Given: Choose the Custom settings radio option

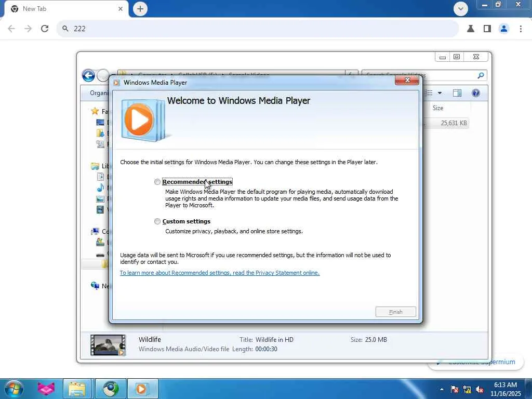Looking at the screenshot, I should [x=157, y=221].
